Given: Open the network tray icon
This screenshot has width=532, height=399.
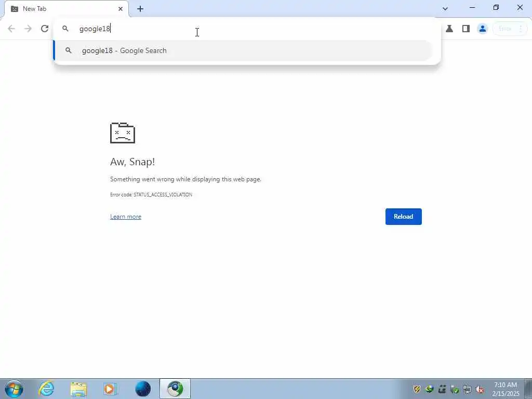Looking at the screenshot, I should click(x=467, y=389).
